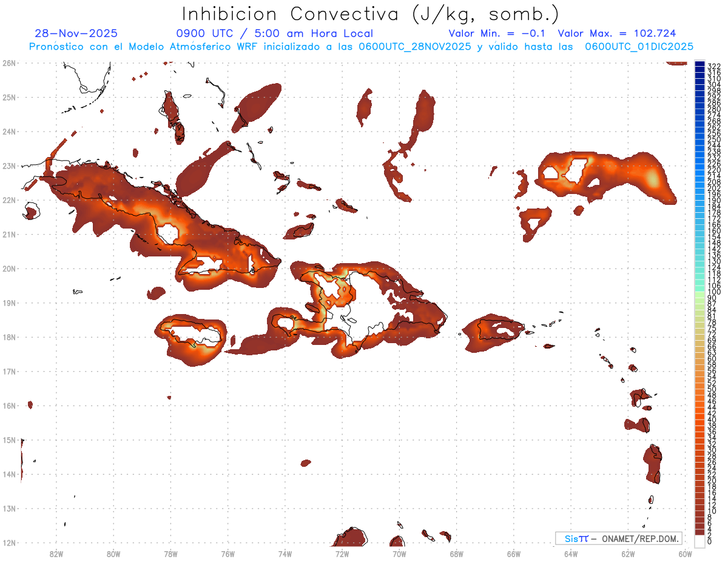Click the 20N latitude label

click(x=8, y=269)
